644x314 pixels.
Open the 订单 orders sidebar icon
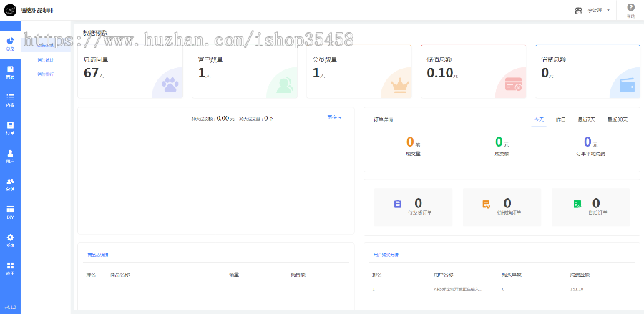pyautogui.click(x=10, y=125)
